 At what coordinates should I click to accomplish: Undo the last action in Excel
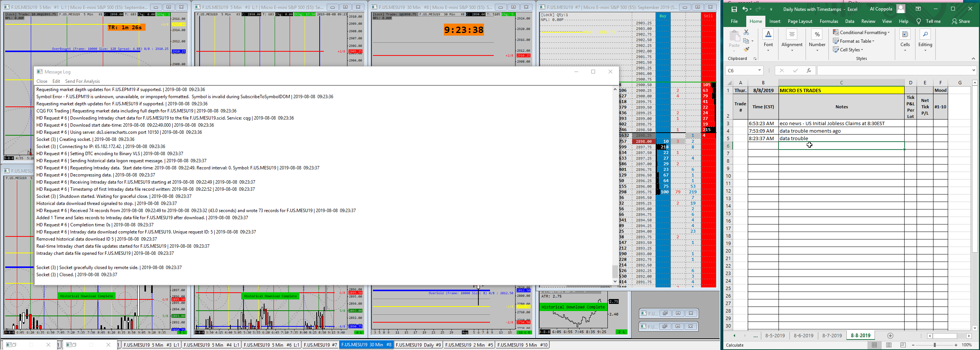745,9
